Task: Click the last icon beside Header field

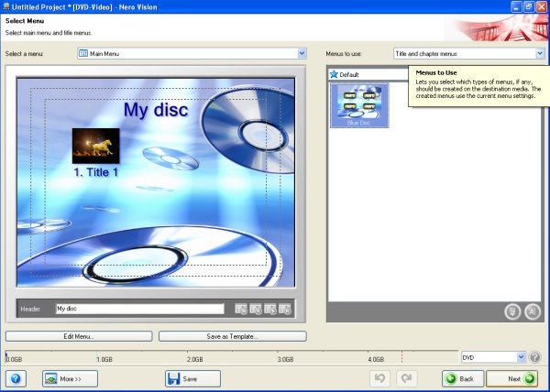Action: coord(285,309)
